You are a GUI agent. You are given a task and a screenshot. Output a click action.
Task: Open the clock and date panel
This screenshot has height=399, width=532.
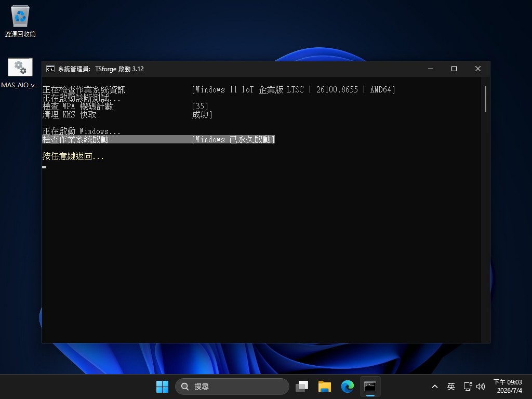tap(508, 387)
